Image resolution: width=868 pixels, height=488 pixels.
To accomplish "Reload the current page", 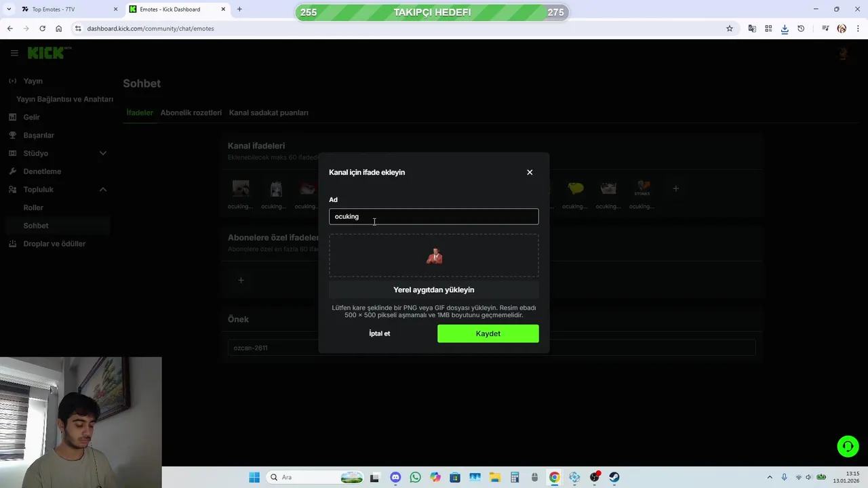I will (42, 28).
